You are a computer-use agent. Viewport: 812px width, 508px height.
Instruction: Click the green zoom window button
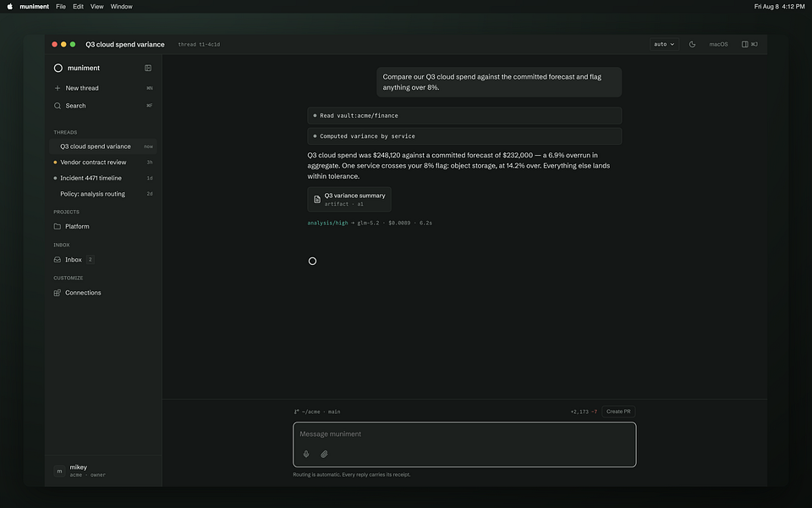[73, 45]
